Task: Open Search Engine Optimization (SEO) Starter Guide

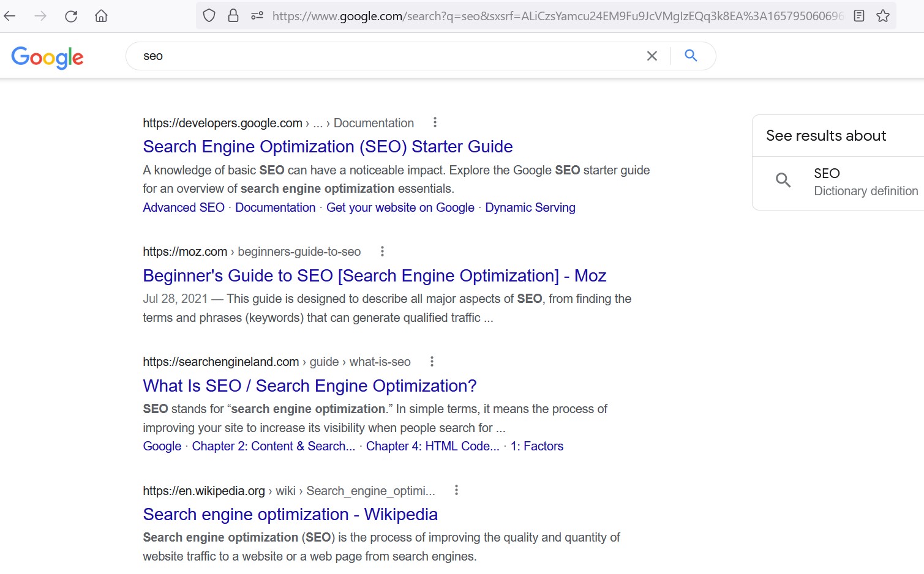Action: click(x=328, y=147)
